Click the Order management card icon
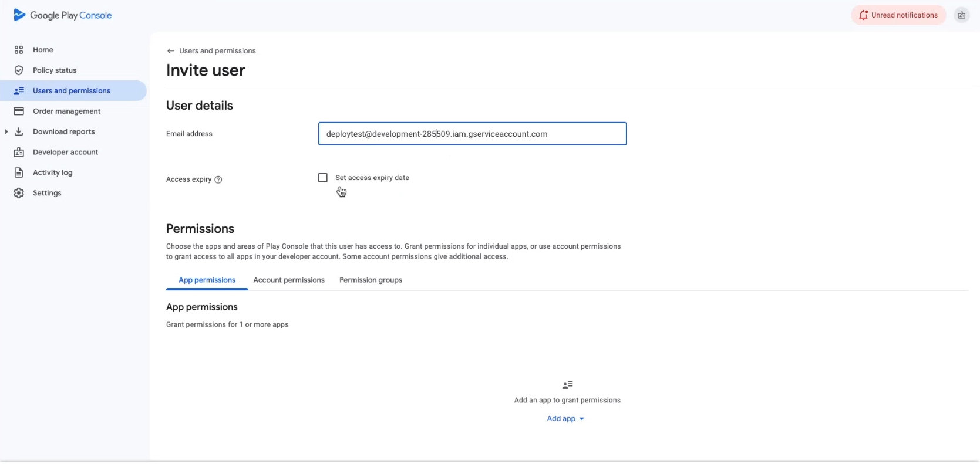 [x=19, y=111]
